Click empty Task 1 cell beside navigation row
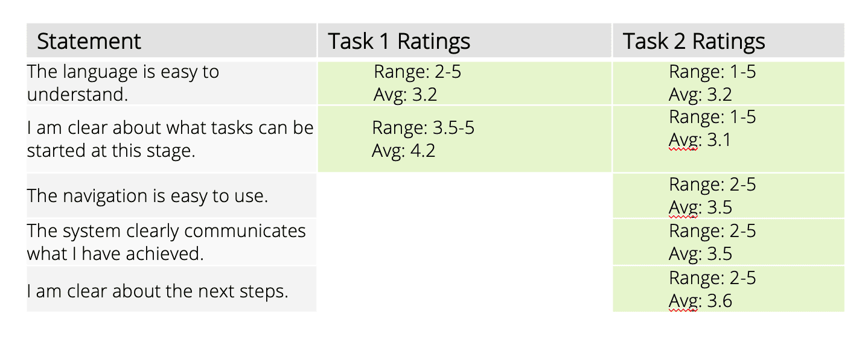The width and height of the screenshot is (868, 339). click(x=464, y=195)
